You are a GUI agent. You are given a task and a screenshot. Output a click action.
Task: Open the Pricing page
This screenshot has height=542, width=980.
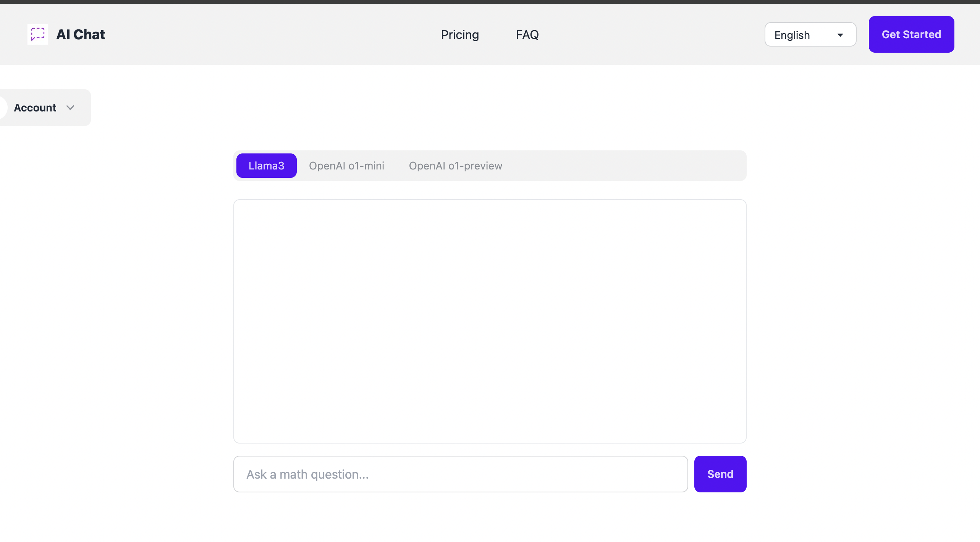[x=459, y=34]
